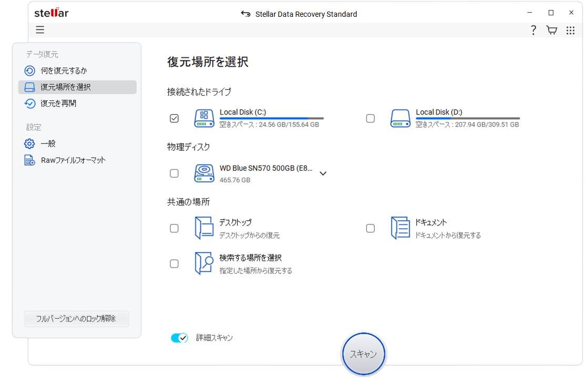The image size is (588, 380).
Task: Expand the WD Blue SN570 disk chevron
Action: click(x=323, y=173)
